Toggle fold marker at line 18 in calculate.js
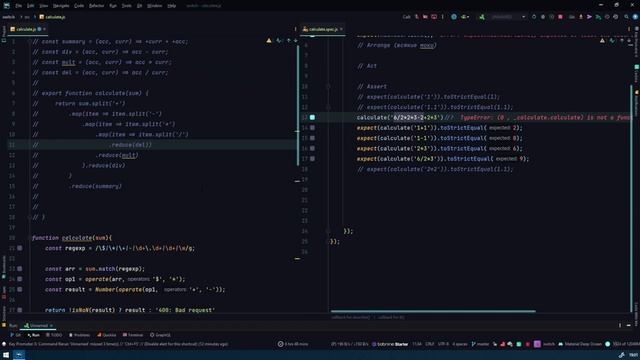Screen dimensions: 640x360 pyautogui.click(x=29, y=217)
